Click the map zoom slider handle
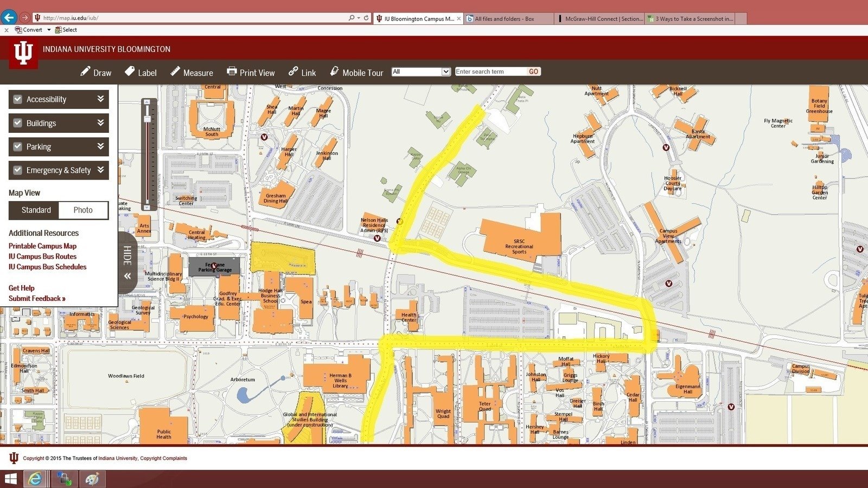This screenshot has width=868, height=488. [x=147, y=119]
